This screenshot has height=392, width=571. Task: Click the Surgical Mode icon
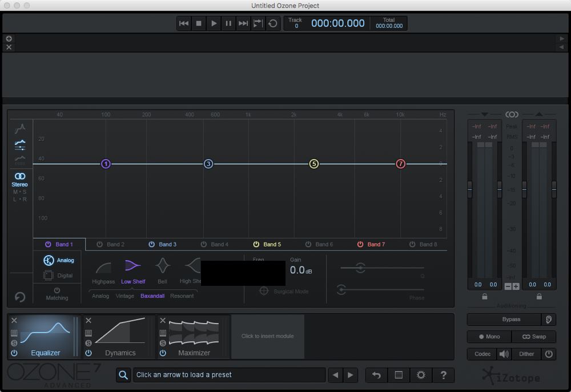(263, 291)
